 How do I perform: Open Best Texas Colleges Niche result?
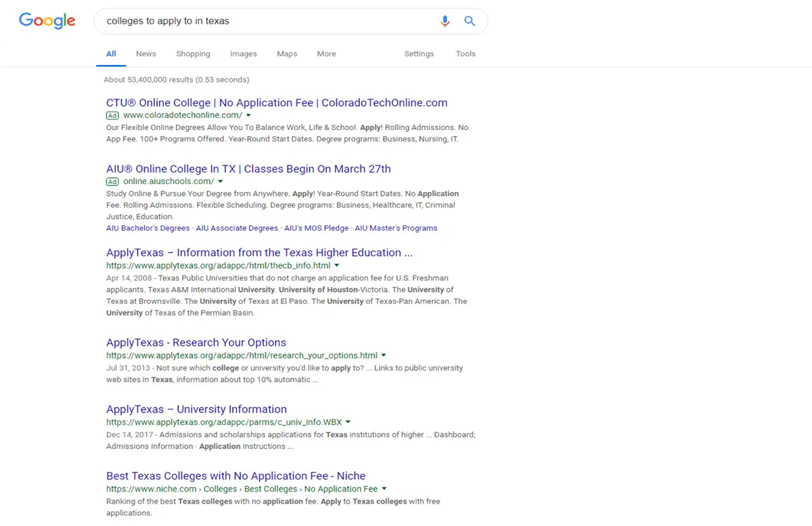tap(235, 476)
